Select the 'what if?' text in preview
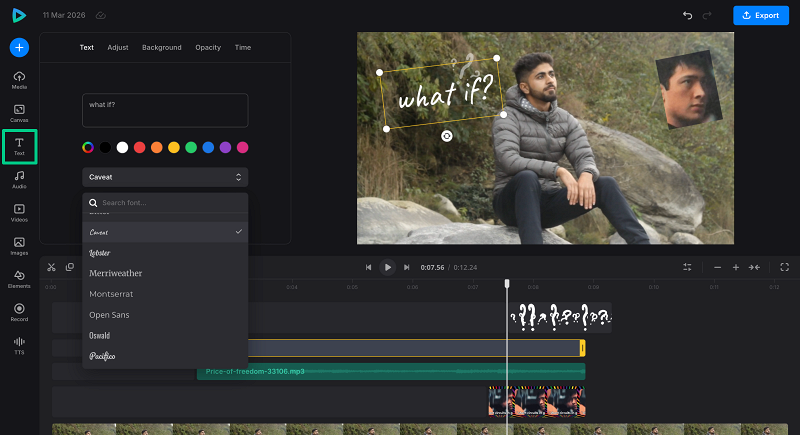Image resolution: width=800 pixels, height=435 pixels. [445, 92]
